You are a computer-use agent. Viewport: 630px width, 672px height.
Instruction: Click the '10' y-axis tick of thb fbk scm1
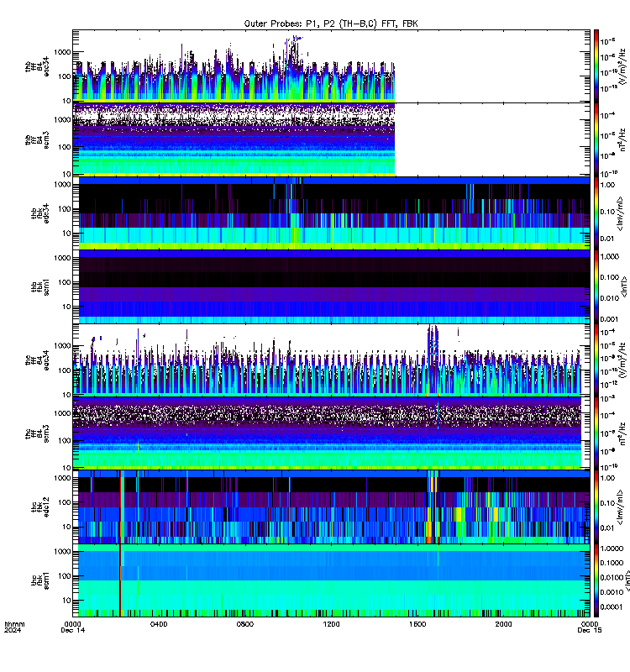point(67,307)
